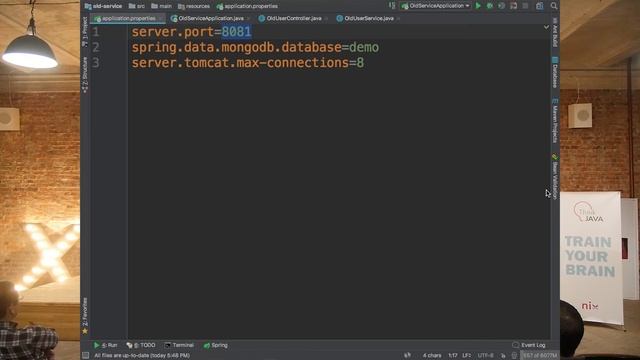The height and width of the screenshot is (360, 640).
Task: Change file encoding UTF-8 in status bar
Action: pos(486,356)
